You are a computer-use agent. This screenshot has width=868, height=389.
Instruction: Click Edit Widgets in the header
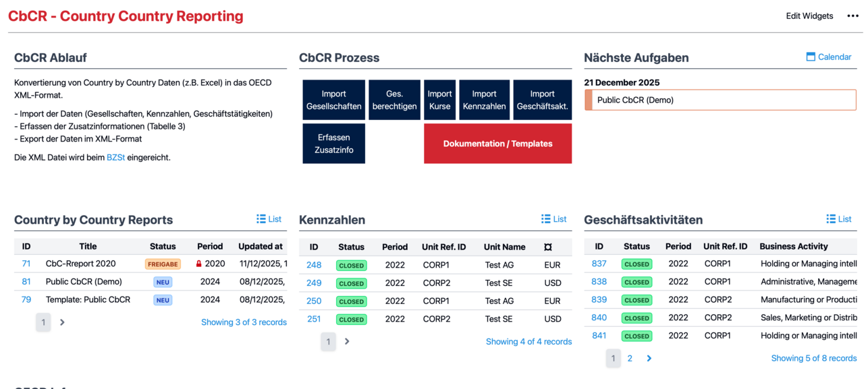(x=809, y=16)
